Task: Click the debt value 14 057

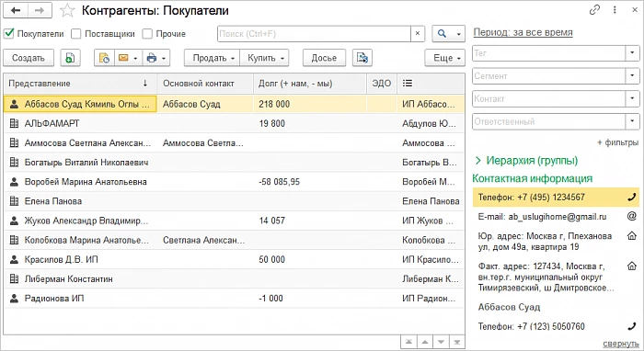Action: [272, 221]
